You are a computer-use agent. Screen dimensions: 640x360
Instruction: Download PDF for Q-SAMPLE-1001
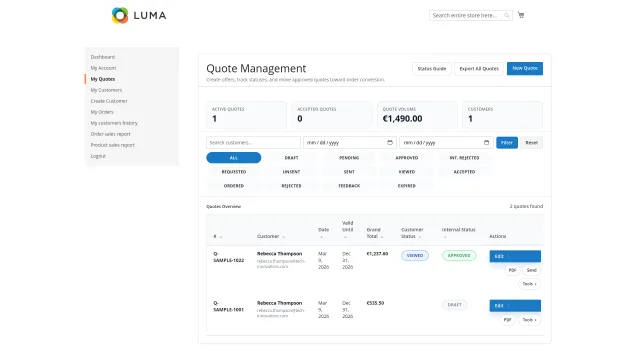click(507, 320)
